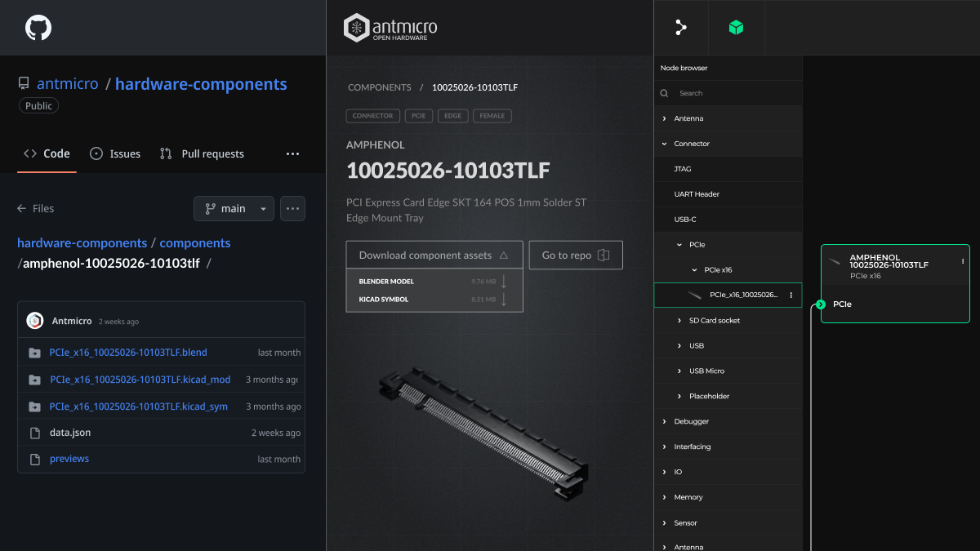Open the PCIe_x16_10025026-10103TLF.blend folder link
The width and height of the screenshot is (980, 551).
pos(127,353)
